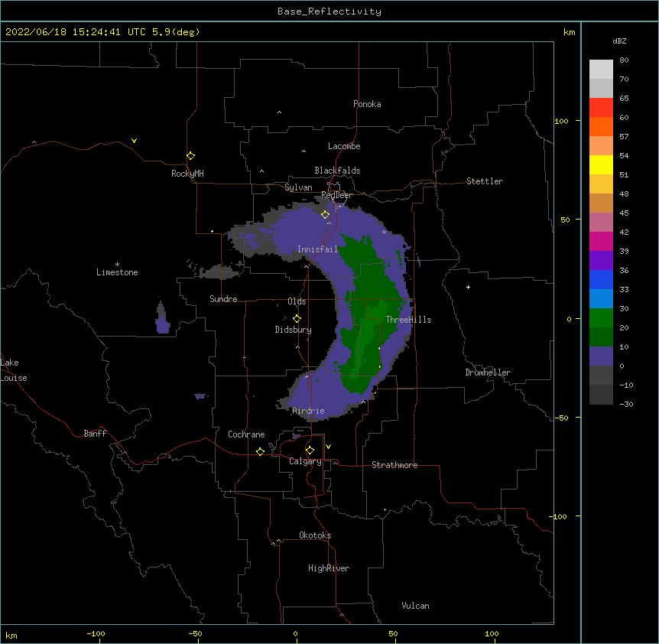Image resolution: width=659 pixels, height=644 pixels.
Task: Click the Stettler town label
Action: [x=485, y=181]
